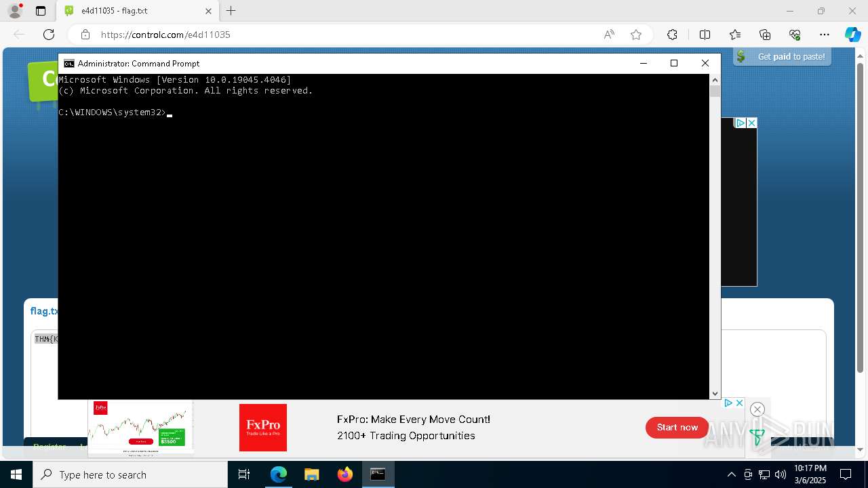Open the flag.txt paste title link
Screen dimensions: 868x488
(x=44, y=311)
